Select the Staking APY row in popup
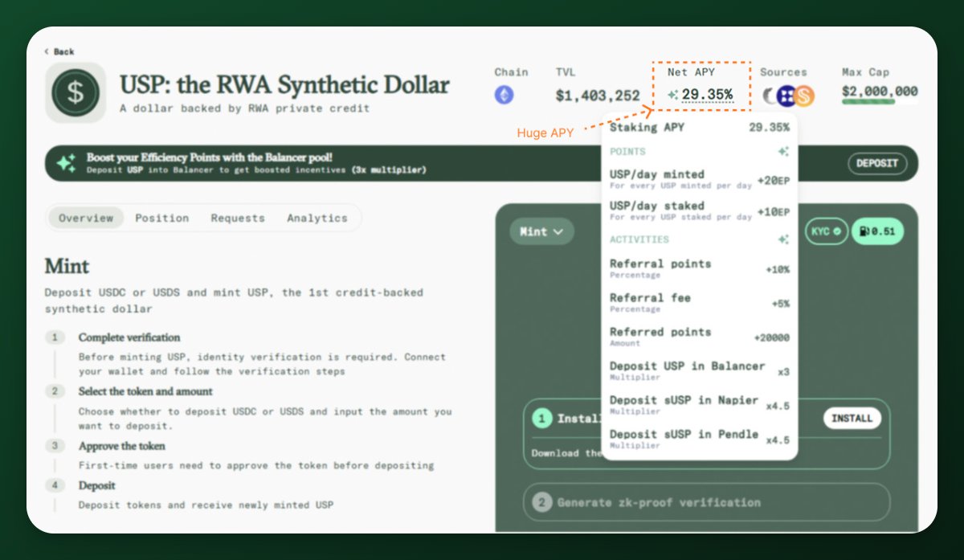 tap(699, 127)
